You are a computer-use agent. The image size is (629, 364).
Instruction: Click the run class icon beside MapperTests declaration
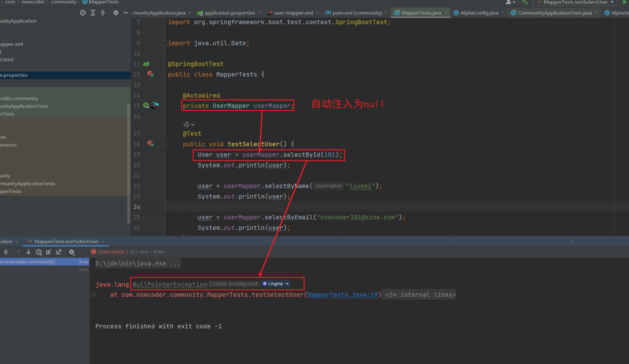click(x=151, y=74)
